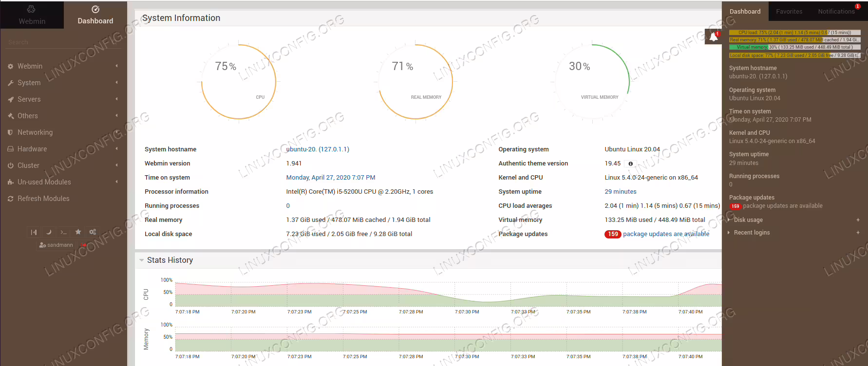Expand the Hardware category arrow
Screen dimensions: 868x366
point(116,148)
